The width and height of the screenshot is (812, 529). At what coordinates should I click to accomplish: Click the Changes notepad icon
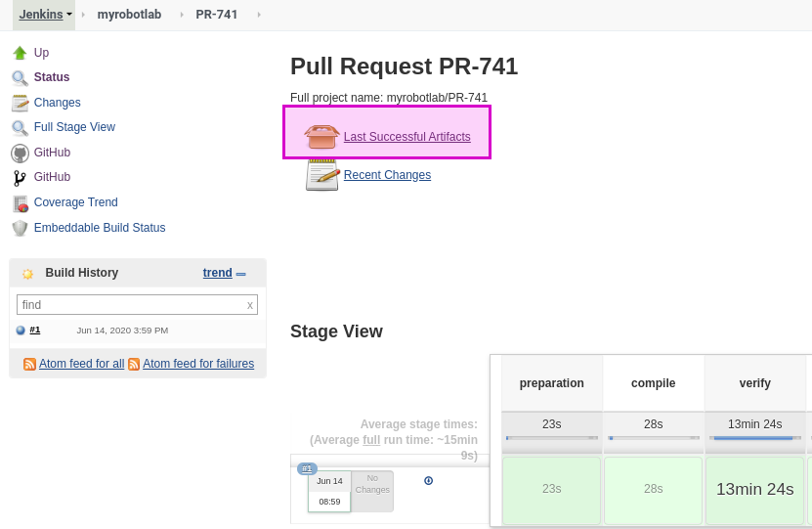[20, 103]
